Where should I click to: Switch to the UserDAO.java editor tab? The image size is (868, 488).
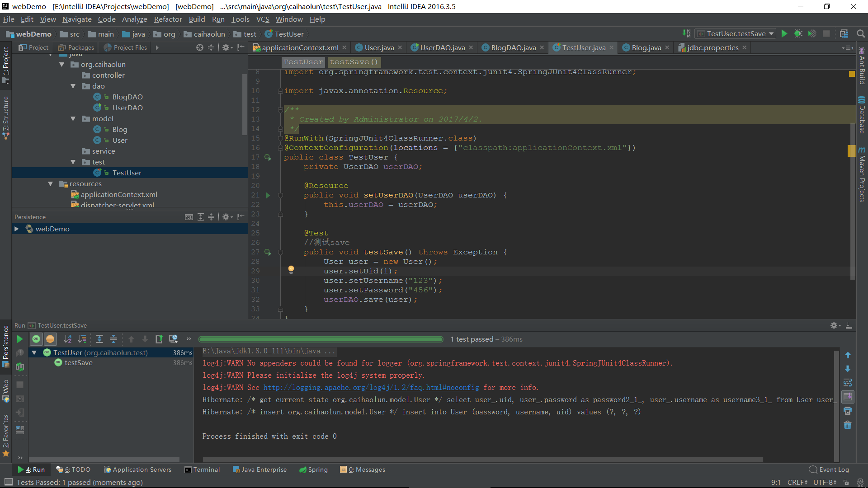(442, 47)
